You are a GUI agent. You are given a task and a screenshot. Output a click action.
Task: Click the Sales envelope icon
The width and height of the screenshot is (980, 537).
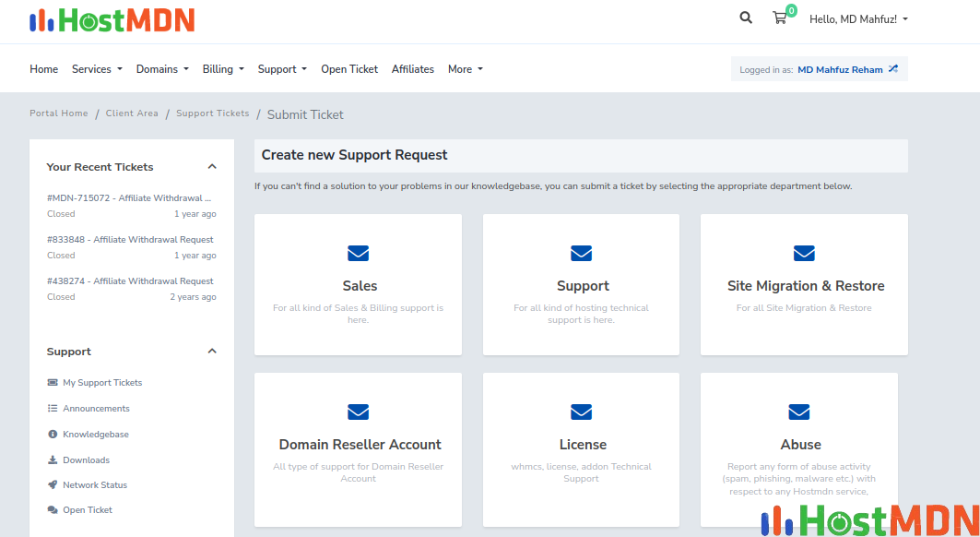[358, 254]
